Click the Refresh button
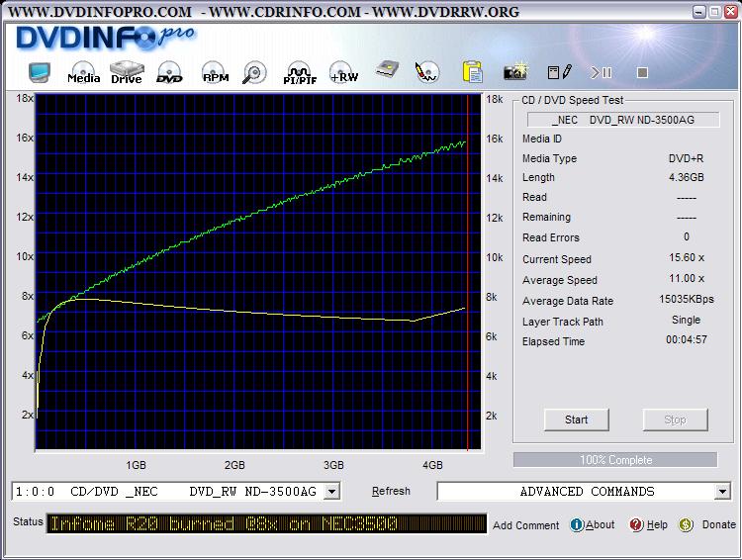Image resolution: width=742 pixels, height=560 pixels. [x=391, y=491]
